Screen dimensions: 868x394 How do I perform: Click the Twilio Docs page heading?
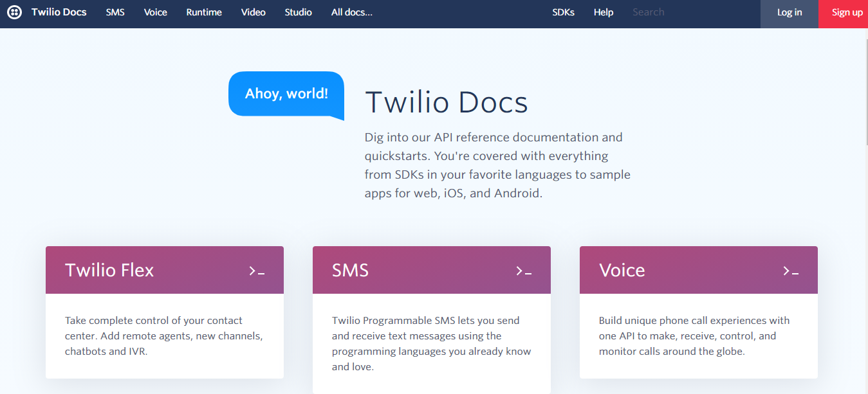[x=447, y=102]
